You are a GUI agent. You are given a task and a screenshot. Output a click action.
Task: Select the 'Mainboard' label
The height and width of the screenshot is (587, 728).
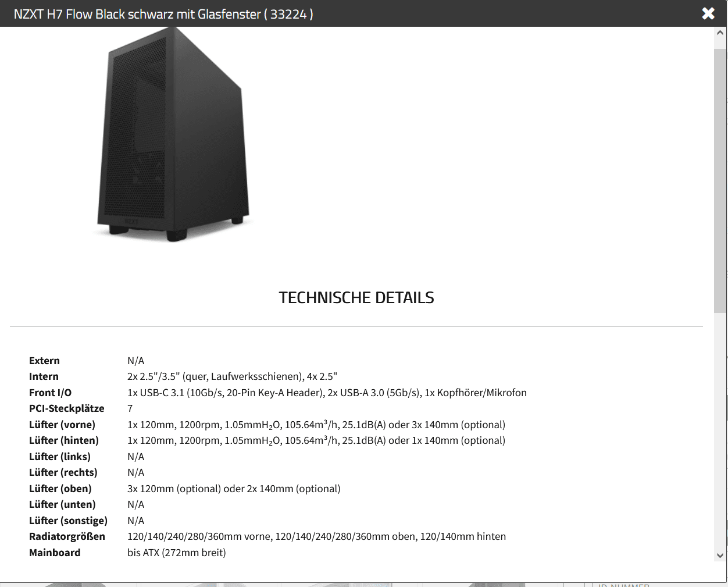(x=55, y=553)
